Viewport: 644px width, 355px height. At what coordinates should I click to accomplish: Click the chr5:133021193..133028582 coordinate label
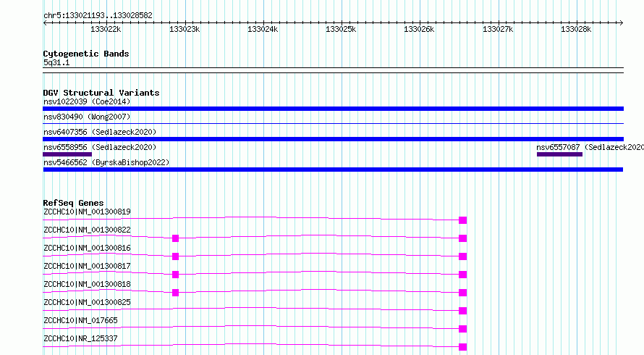(x=98, y=15)
